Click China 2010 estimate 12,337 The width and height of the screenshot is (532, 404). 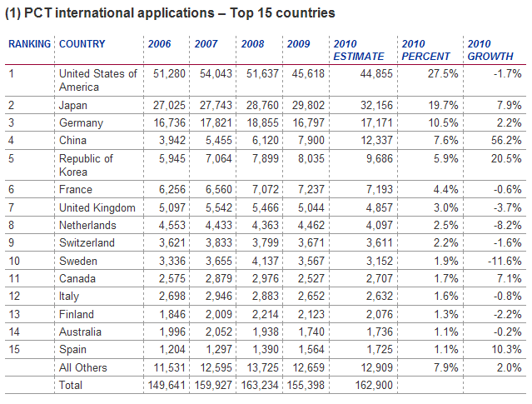pyautogui.click(x=376, y=141)
